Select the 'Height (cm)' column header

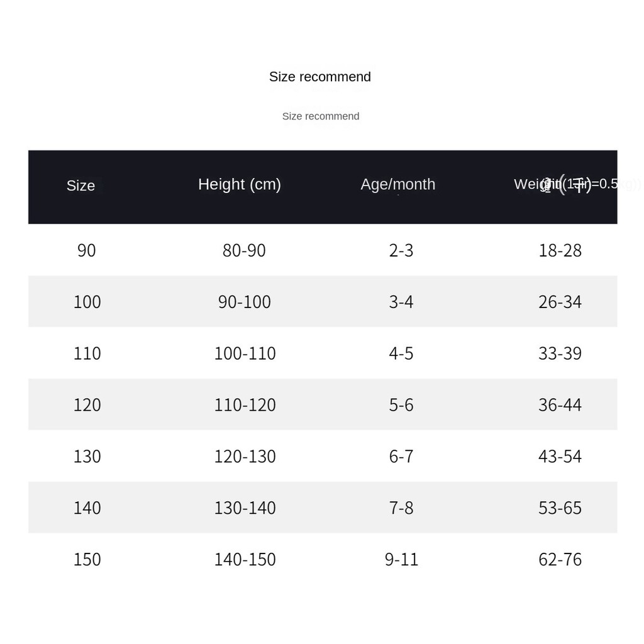click(x=240, y=184)
